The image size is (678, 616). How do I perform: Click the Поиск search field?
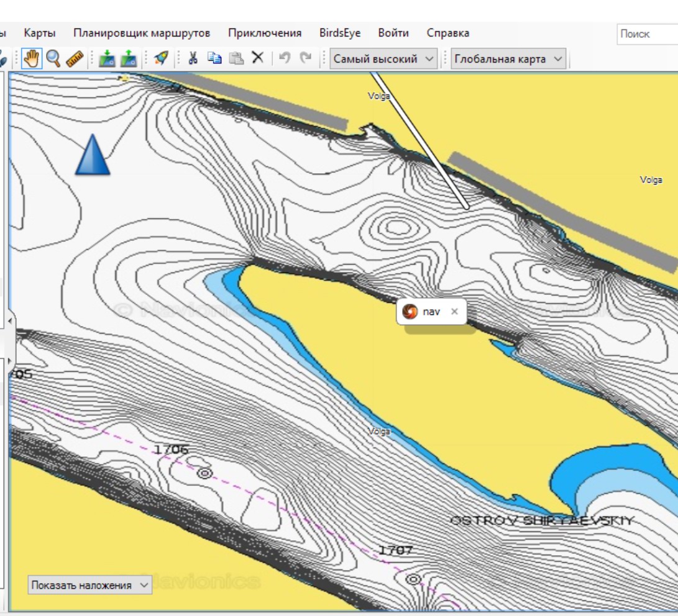[x=646, y=34]
